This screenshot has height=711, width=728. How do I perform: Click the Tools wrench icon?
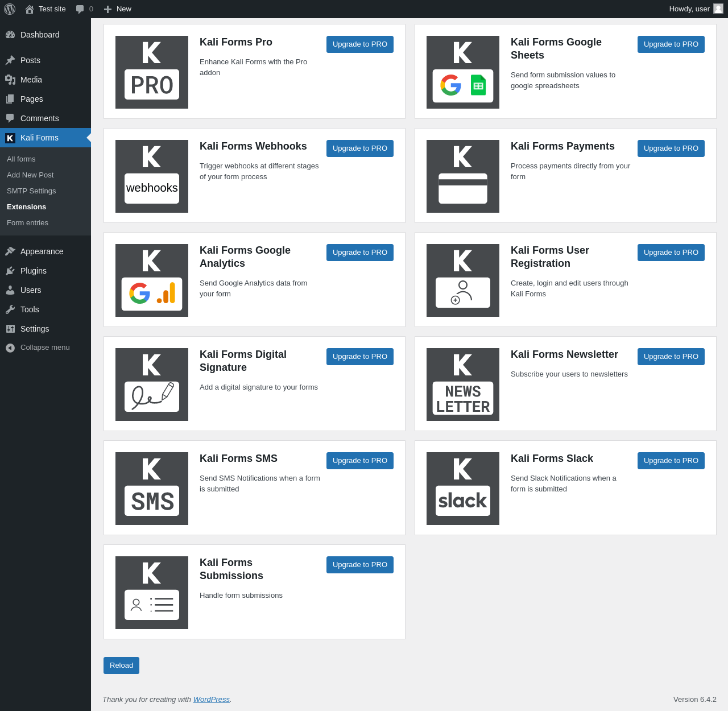click(10, 309)
